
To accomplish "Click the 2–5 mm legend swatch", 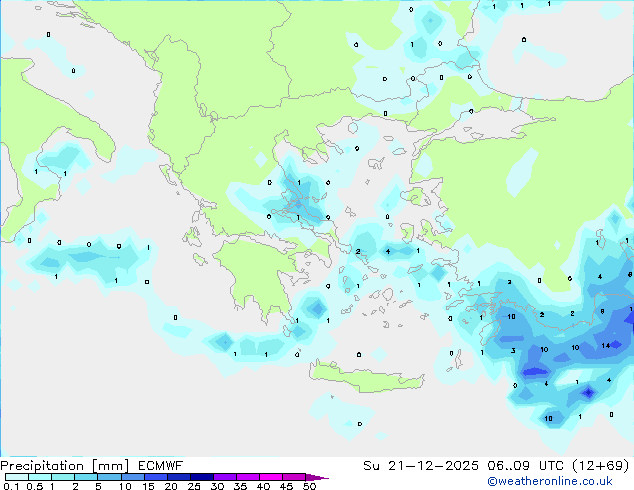I will [x=86, y=477].
